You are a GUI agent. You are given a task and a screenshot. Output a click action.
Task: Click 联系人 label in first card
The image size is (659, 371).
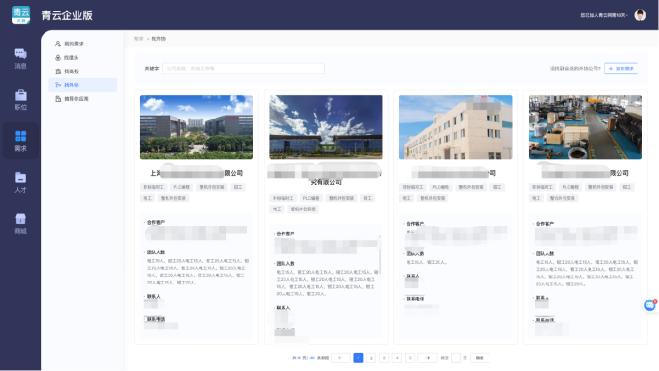tap(153, 297)
